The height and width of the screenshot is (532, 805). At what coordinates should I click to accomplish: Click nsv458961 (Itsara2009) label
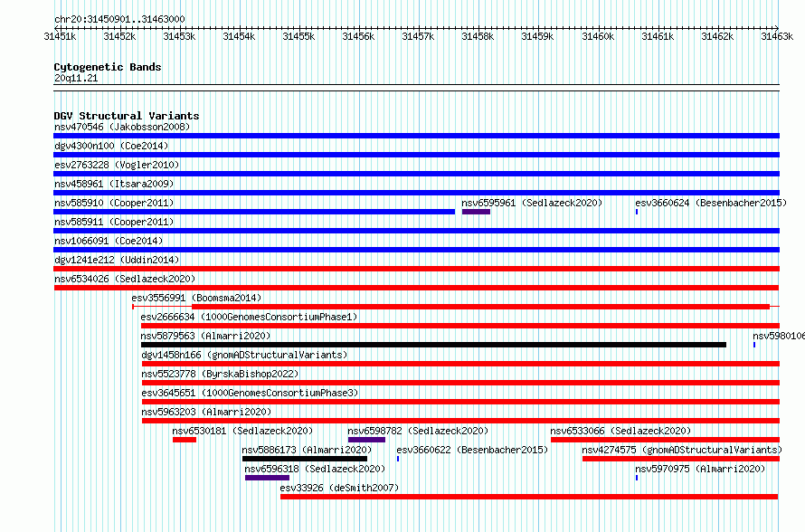(114, 184)
